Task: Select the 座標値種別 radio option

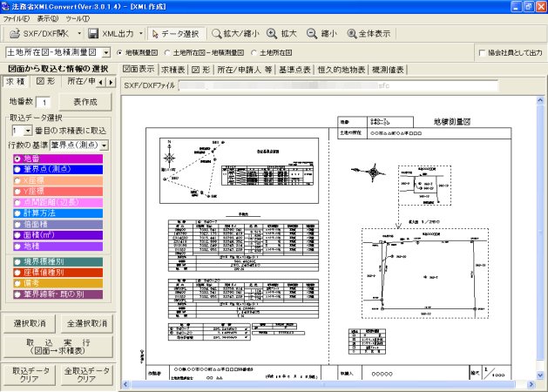Action: (17, 273)
